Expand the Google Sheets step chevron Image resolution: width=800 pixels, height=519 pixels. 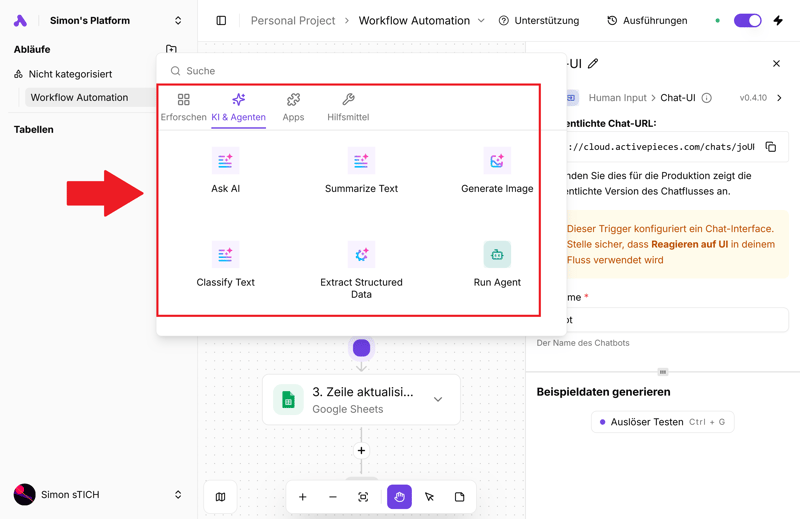pos(438,400)
